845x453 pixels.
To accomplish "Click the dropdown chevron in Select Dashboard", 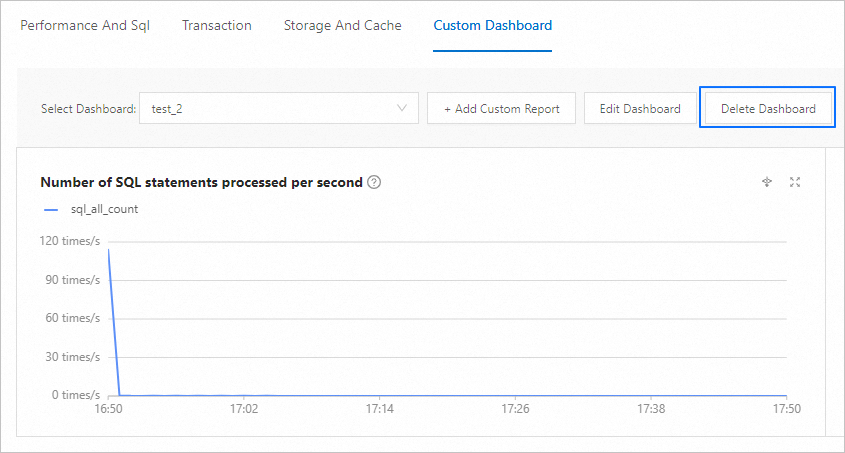I will [402, 108].
